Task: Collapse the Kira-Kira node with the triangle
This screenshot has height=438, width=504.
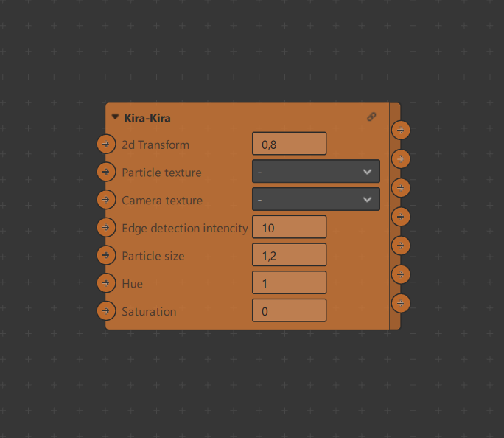Action: [x=115, y=117]
